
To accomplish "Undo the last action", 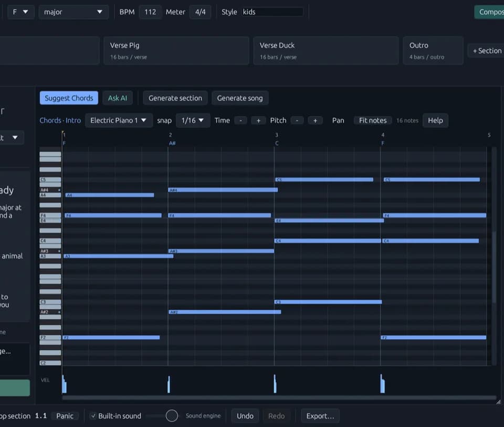I will click(245, 416).
